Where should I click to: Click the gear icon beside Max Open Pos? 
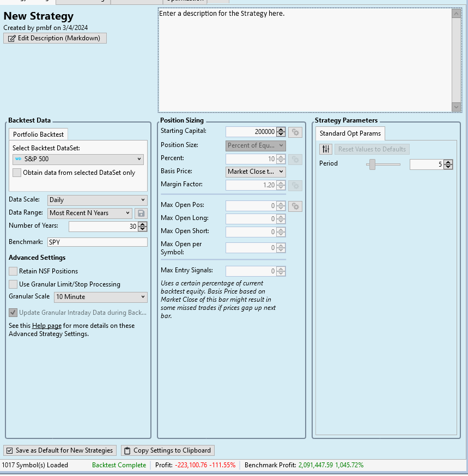tap(295, 206)
